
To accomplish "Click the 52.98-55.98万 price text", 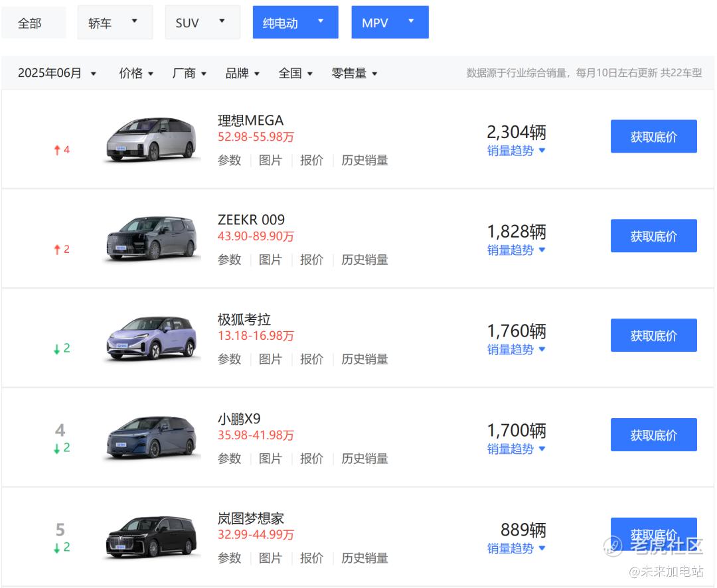I will pos(256,137).
